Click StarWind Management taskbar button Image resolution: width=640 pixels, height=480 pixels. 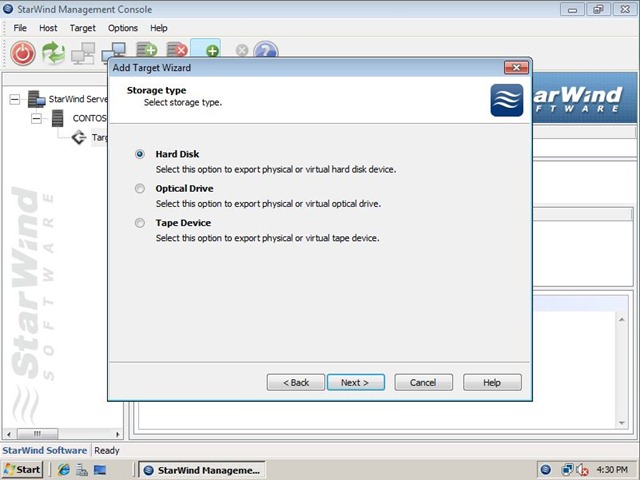202,470
